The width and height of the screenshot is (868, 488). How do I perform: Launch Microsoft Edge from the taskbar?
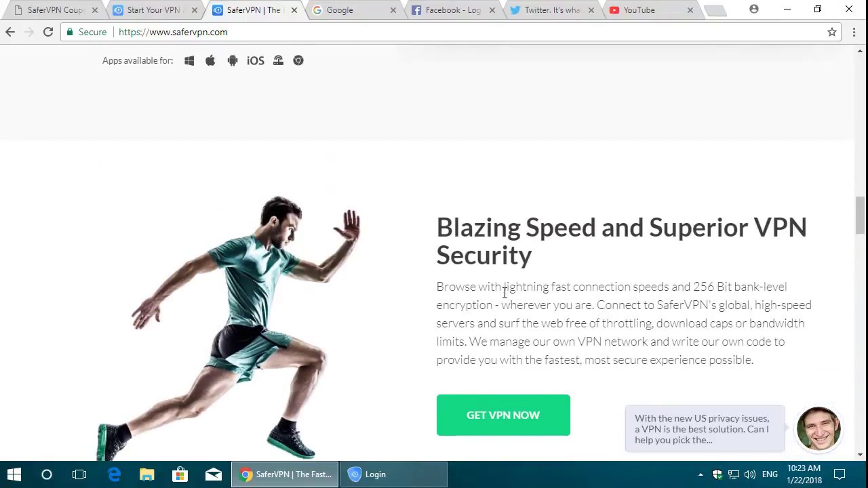pos(114,474)
